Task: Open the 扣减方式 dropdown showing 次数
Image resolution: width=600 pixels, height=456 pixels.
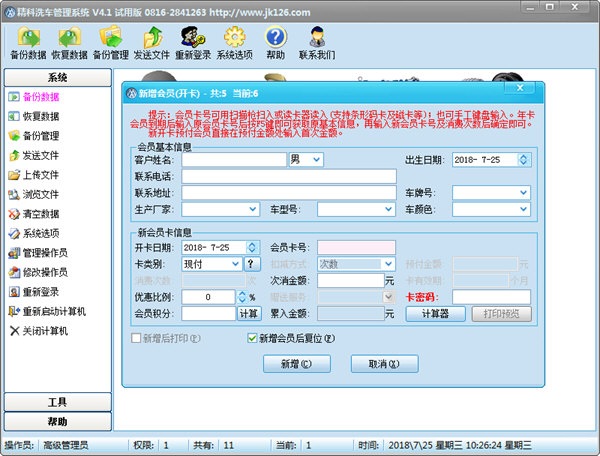Action: coord(388,264)
